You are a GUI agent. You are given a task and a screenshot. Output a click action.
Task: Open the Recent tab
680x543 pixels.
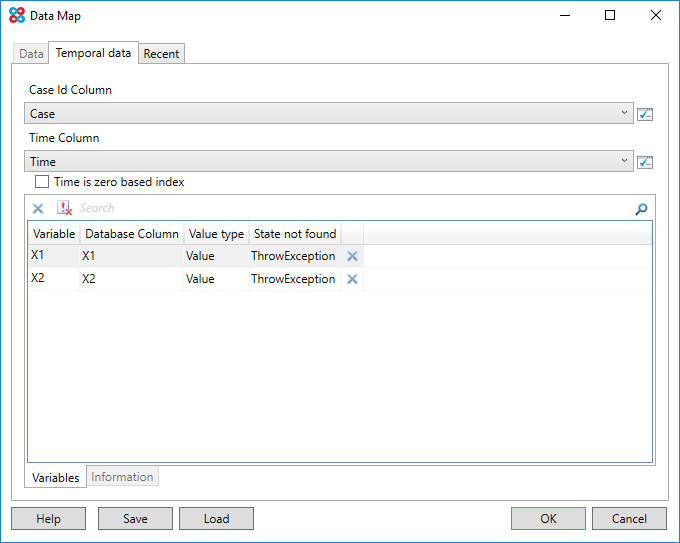(161, 54)
